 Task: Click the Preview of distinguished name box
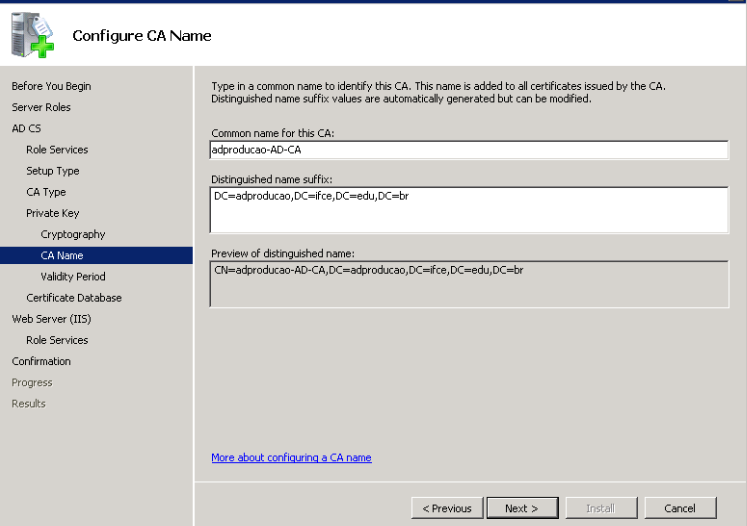[x=469, y=284]
